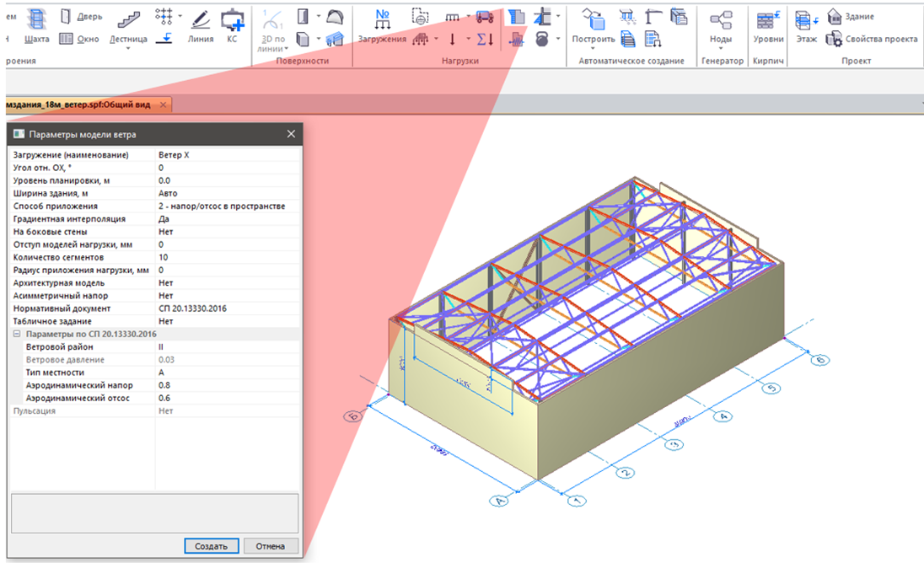Screen dimensions: 924x563
Task: Click the pile foundation icon
Action: click(627, 17)
